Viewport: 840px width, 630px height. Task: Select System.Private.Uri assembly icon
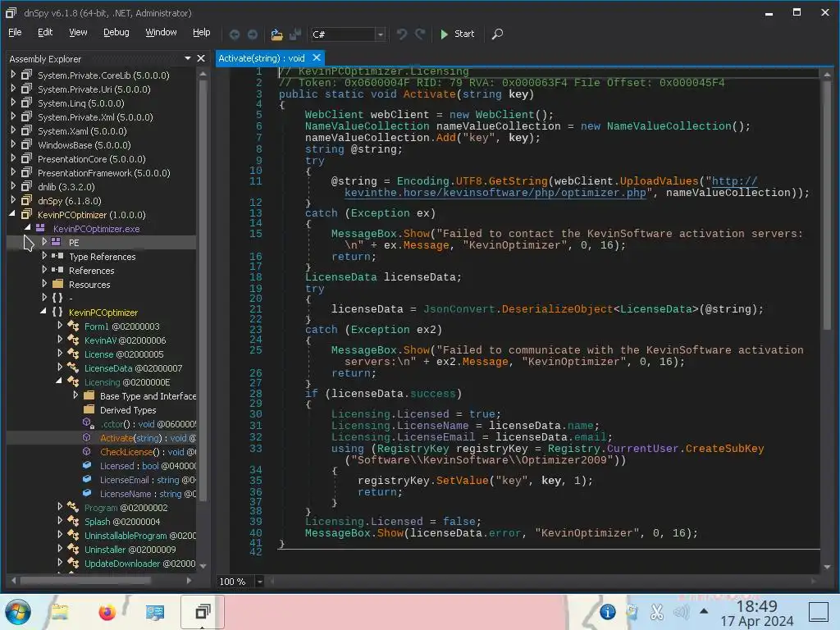[26, 89]
